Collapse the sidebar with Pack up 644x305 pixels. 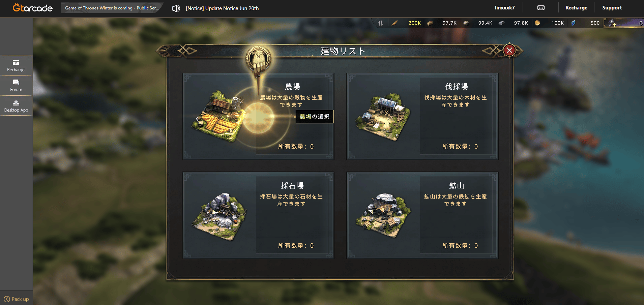pos(16,299)
